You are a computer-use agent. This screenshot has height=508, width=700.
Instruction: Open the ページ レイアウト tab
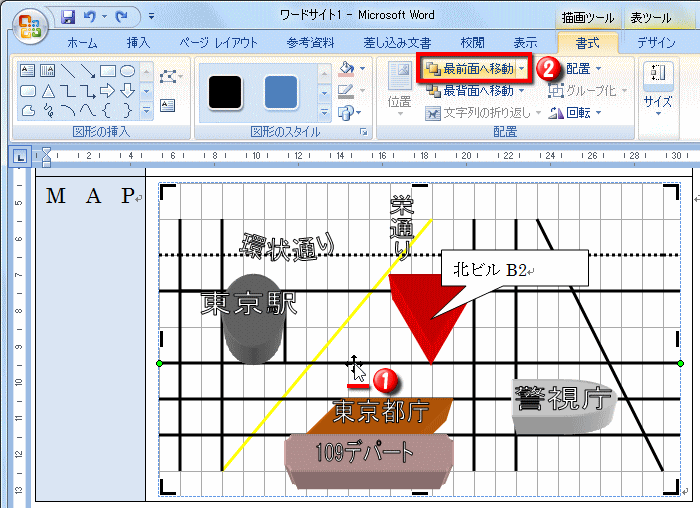(x=218, y=43)
